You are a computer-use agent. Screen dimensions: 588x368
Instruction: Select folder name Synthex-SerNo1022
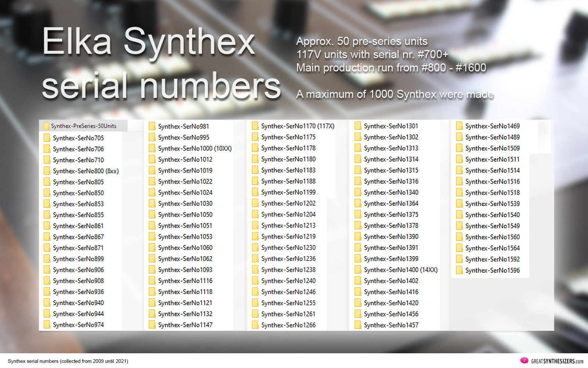pos(185,182)
